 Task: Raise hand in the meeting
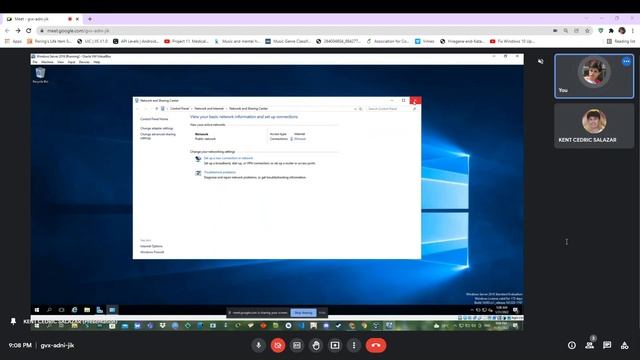[316, 345]
